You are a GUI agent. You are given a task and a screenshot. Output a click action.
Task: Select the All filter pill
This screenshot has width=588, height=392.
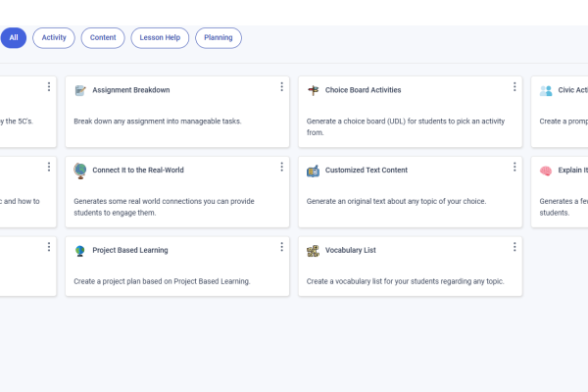pos(14,38)
